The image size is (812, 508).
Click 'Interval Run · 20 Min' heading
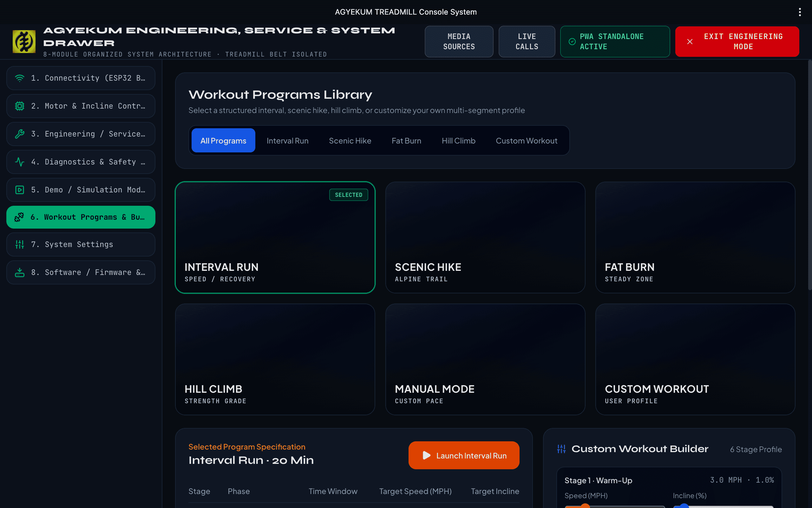(x=251, y=460)
